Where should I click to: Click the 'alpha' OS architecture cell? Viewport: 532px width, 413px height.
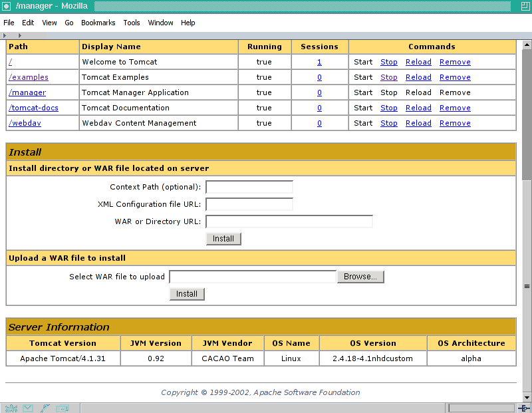[471, 358]
